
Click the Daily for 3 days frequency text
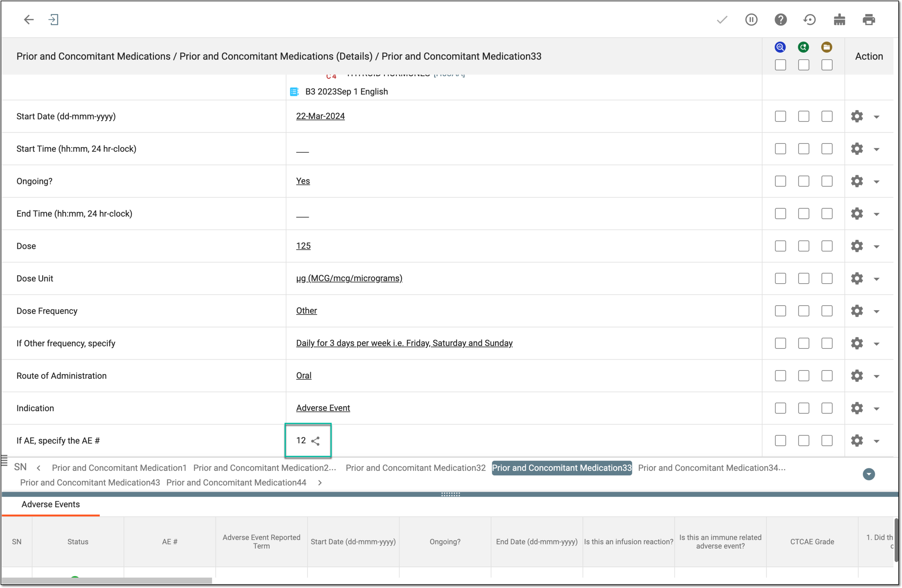(404, 343)
